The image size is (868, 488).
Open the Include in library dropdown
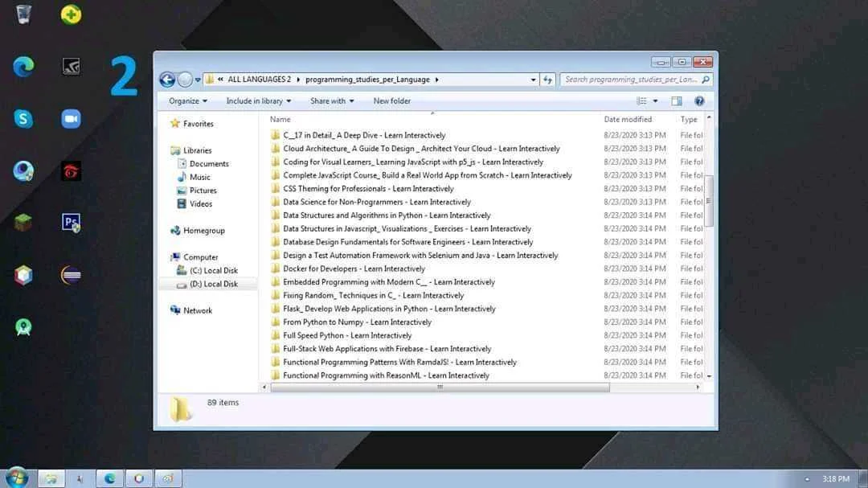(259, 100)
